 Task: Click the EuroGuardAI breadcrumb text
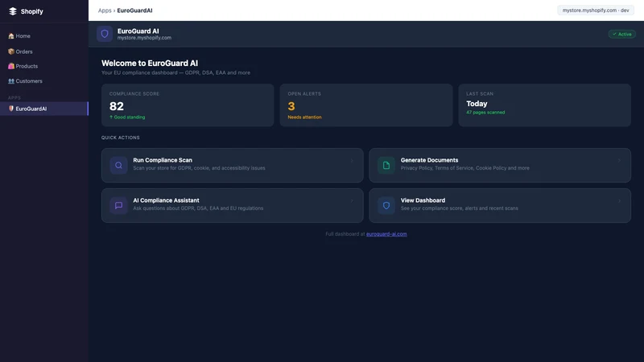[134, 10]
